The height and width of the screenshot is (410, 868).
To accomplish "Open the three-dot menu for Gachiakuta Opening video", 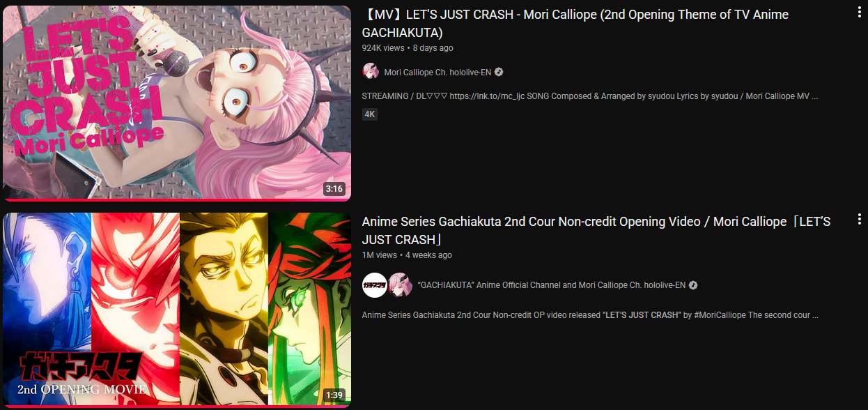I will coord(859,220).
